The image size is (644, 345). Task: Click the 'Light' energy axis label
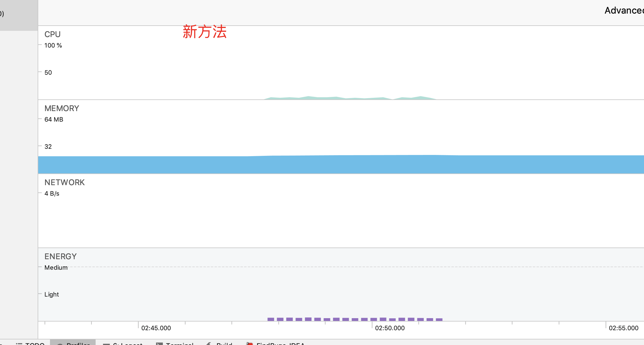coord(52,294)
